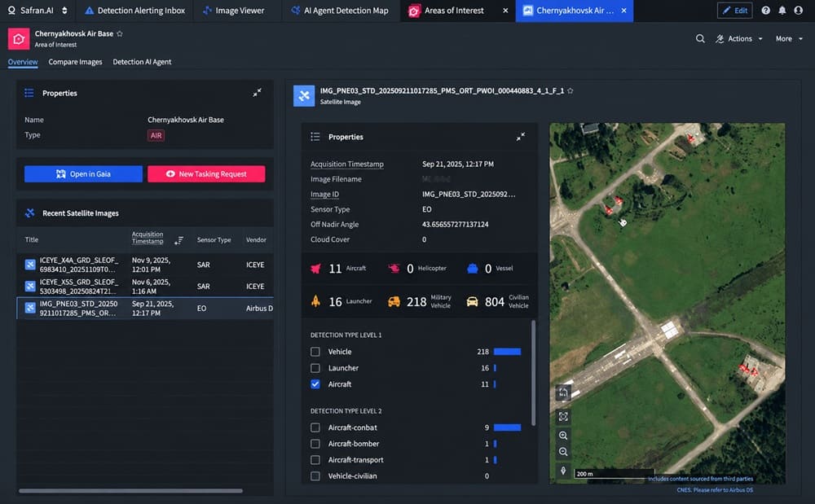Click the orange Launcher count icon
815x504 pixels.
click(x=315, y=301)
